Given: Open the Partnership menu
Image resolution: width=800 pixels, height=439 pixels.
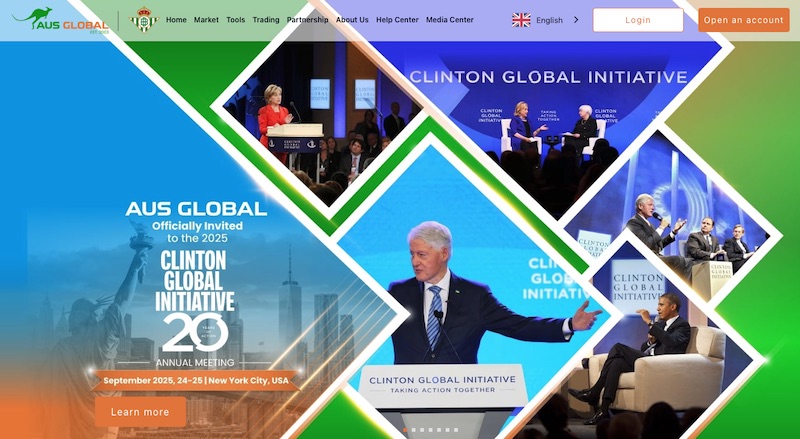Looking at the screenshot, I should click(x=307, y=20).
